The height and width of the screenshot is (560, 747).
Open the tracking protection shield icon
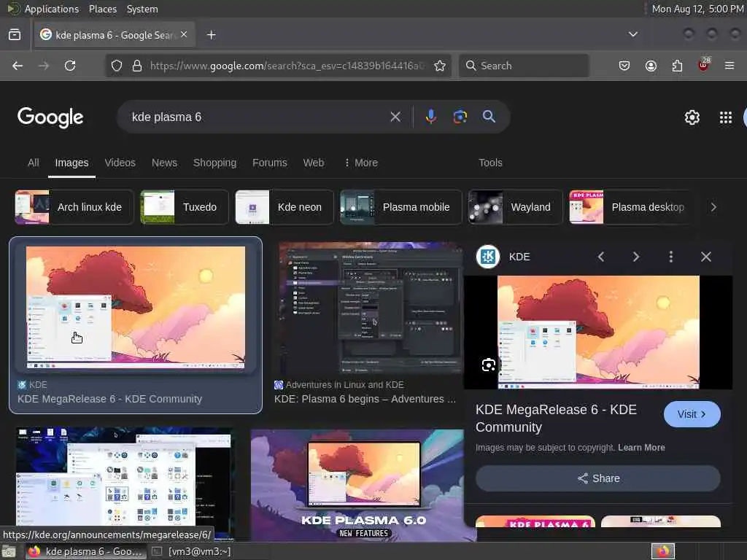(x=117, y=66)
